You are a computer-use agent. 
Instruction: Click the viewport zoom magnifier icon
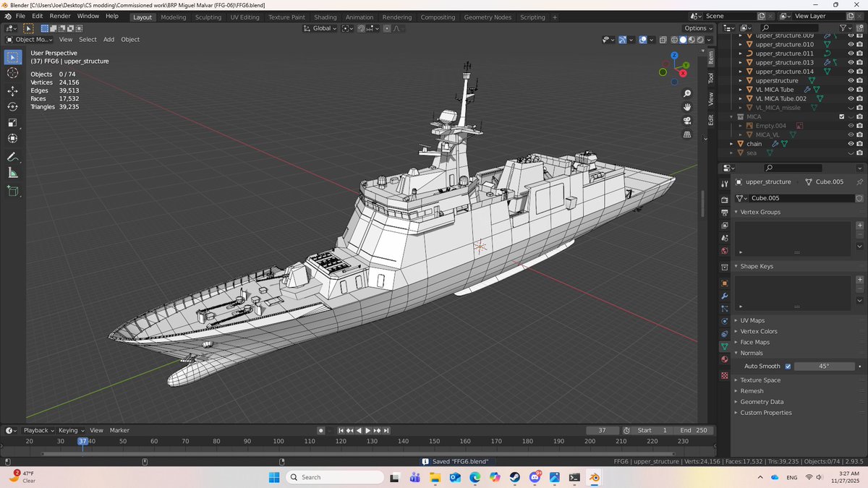[687, 93]
